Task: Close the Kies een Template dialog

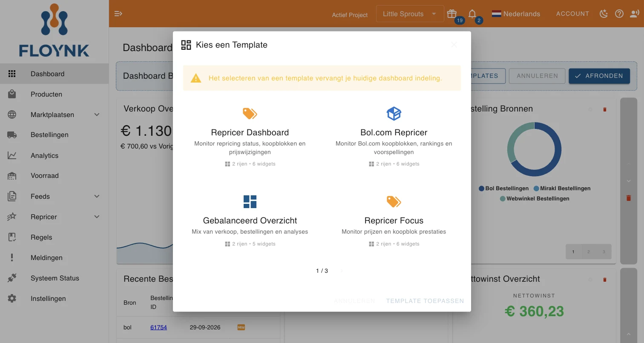Action: coord(454,45)
